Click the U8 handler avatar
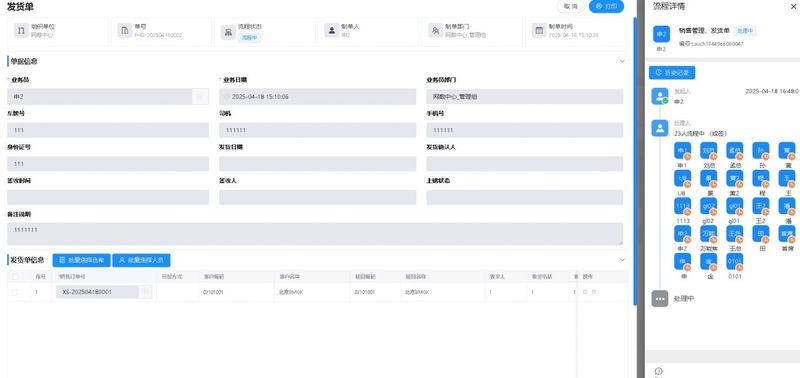 point(682,179)
